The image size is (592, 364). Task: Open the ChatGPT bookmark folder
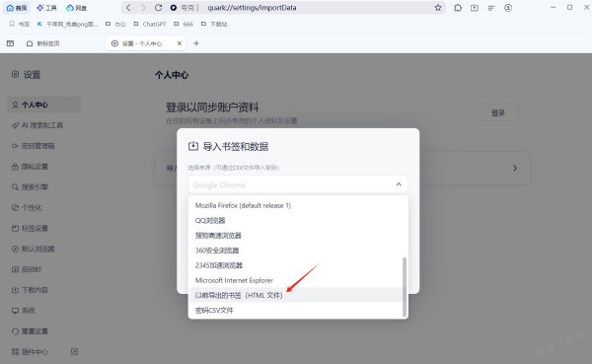[150, 24]
